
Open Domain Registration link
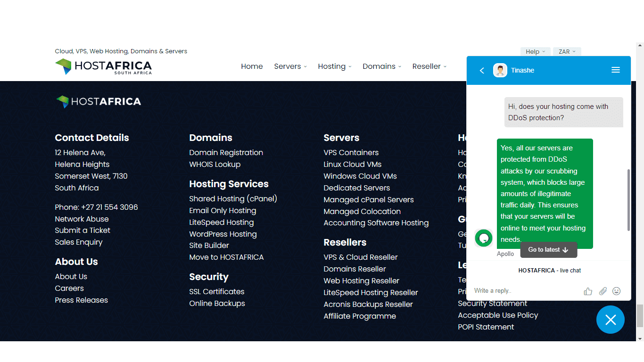226,153
